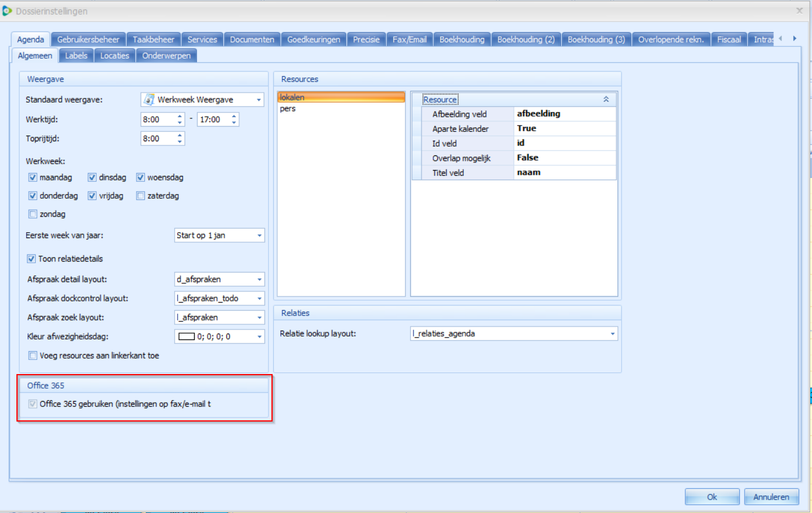Click the Titel veld value naam
The image size is (812, 513).
[x=565, y=172]
